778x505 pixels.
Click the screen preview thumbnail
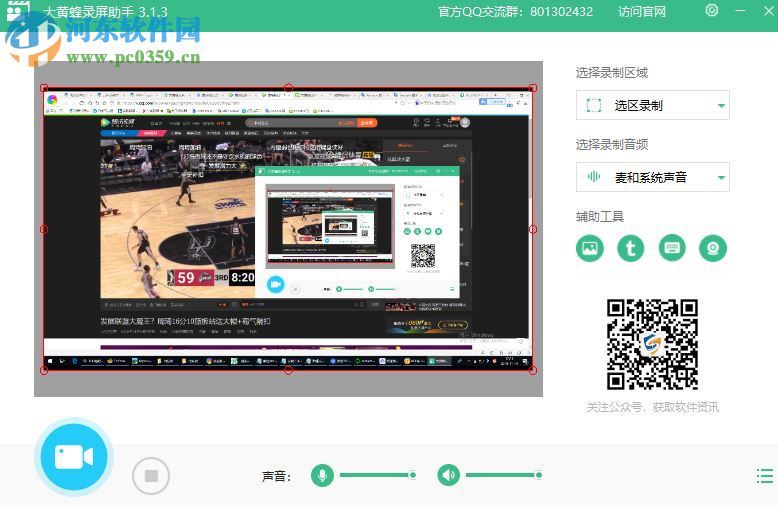(288, 229)
